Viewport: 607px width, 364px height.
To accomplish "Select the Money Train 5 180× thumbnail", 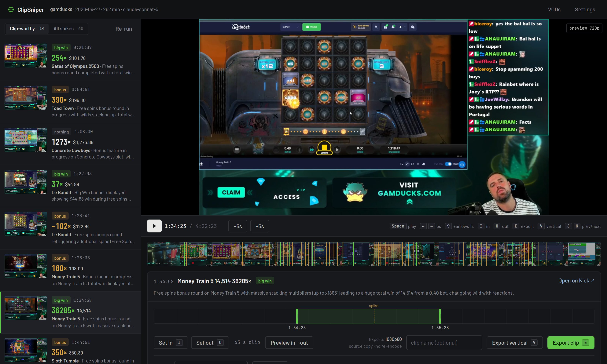I will pos(26,266).
